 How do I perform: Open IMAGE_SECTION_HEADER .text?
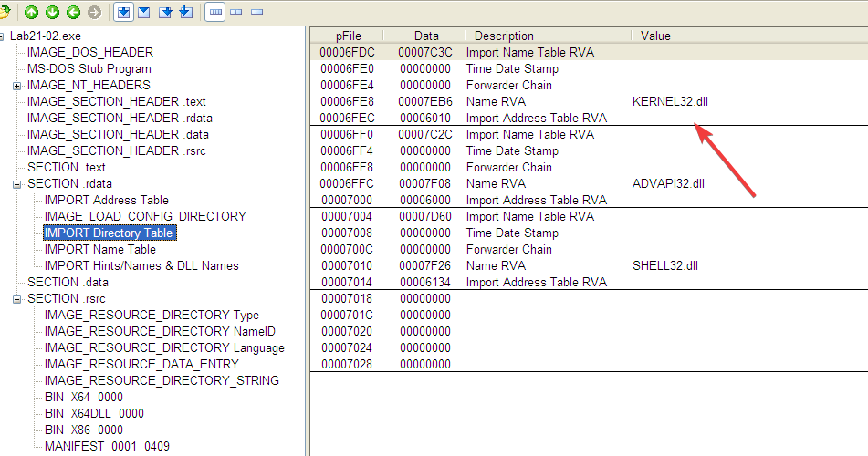click(116, 102)
